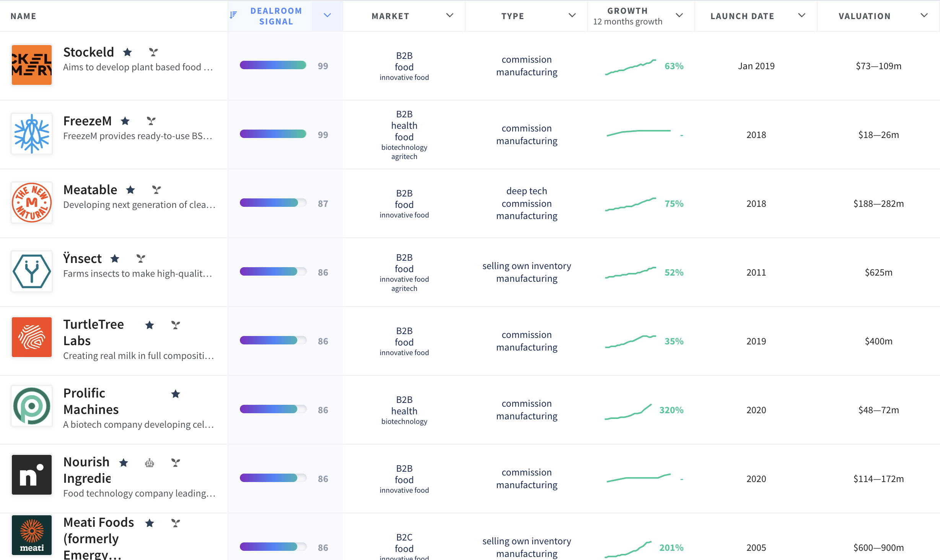Click the Growth column header

(627, 16)
